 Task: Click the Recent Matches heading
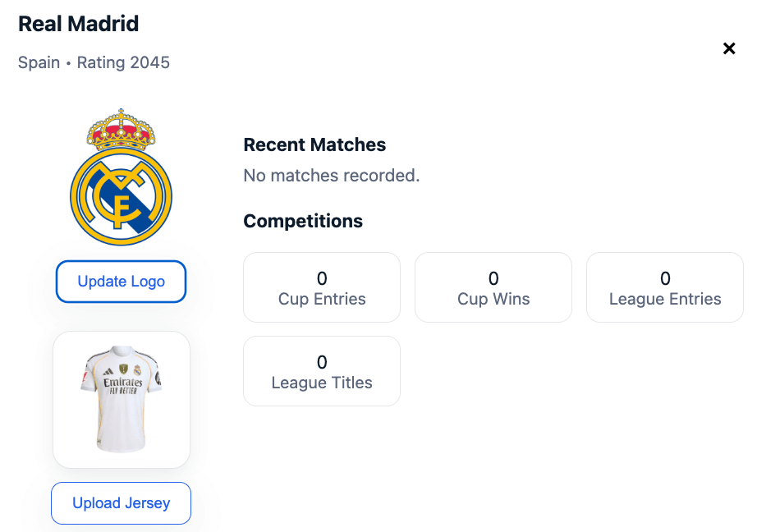(314, 145)
